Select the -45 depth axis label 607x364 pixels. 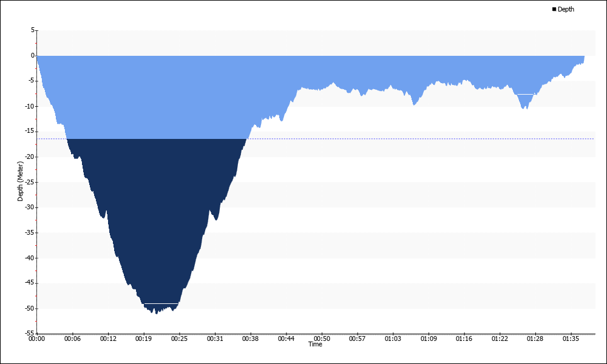point(30,283)
